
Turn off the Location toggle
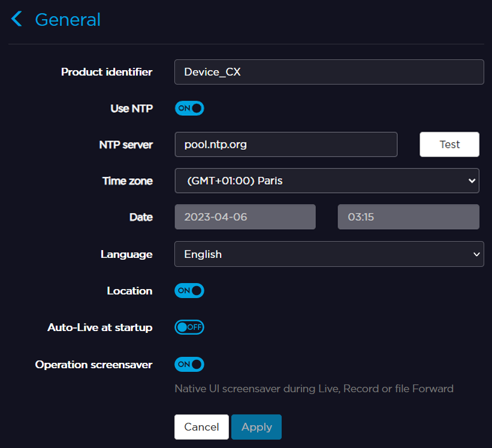[x=189, y=291]
